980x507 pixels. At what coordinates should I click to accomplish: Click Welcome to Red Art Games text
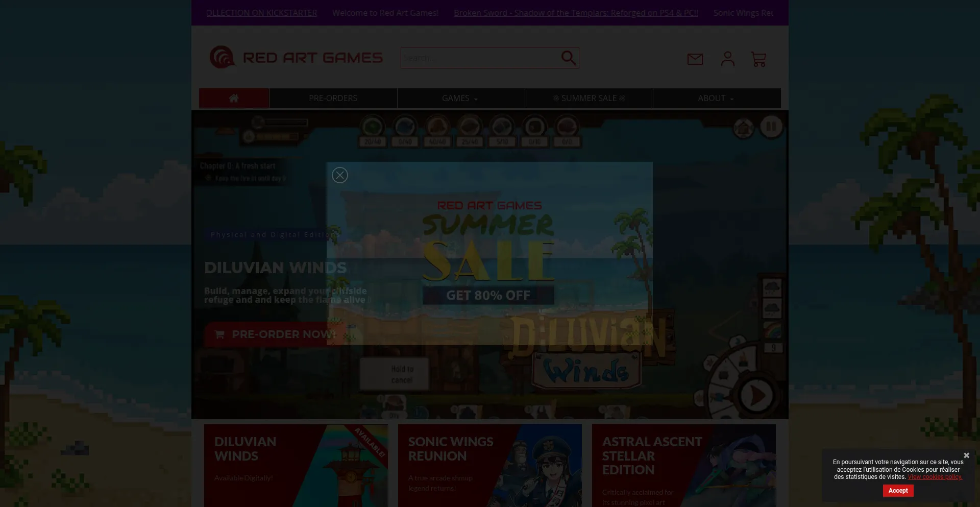point(385,13)
